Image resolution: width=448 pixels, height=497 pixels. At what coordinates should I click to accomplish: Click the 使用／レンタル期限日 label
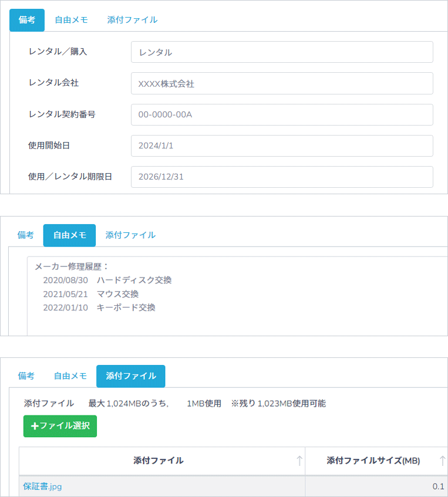click(70, 177)
